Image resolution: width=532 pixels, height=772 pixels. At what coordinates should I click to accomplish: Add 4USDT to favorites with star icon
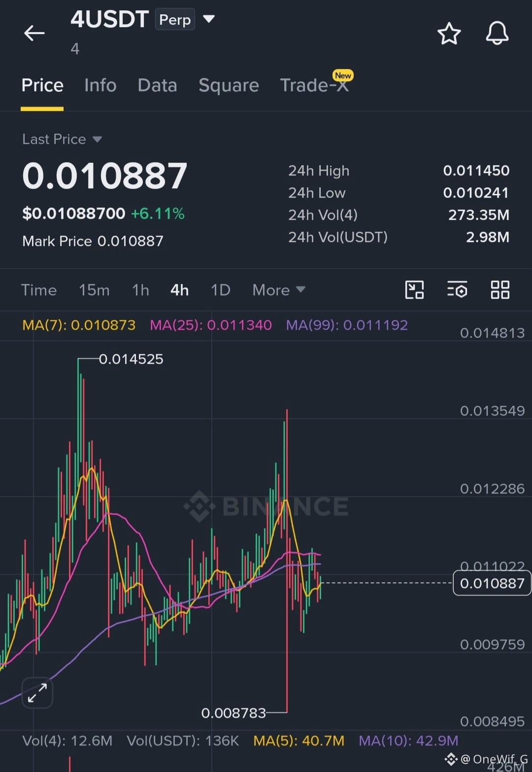(449, 33)
